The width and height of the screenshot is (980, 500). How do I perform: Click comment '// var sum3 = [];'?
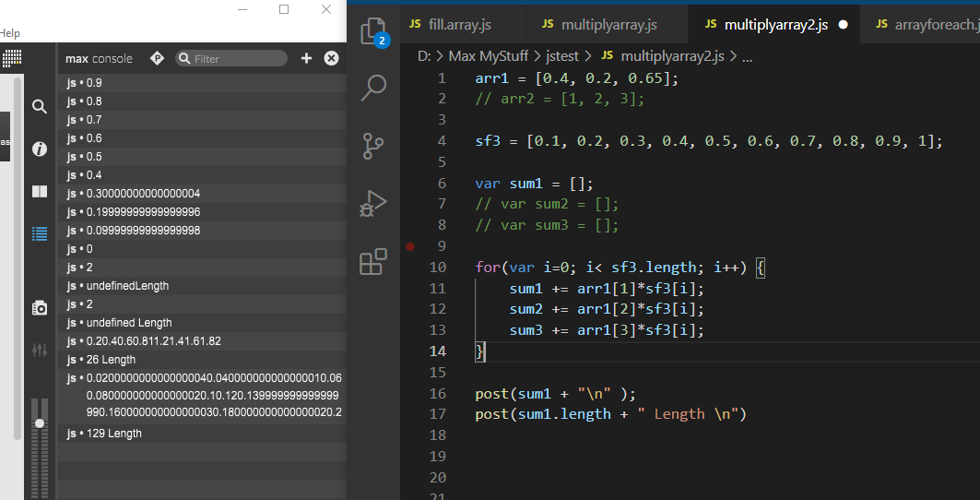pyautogui.click(x=547, y=225)
